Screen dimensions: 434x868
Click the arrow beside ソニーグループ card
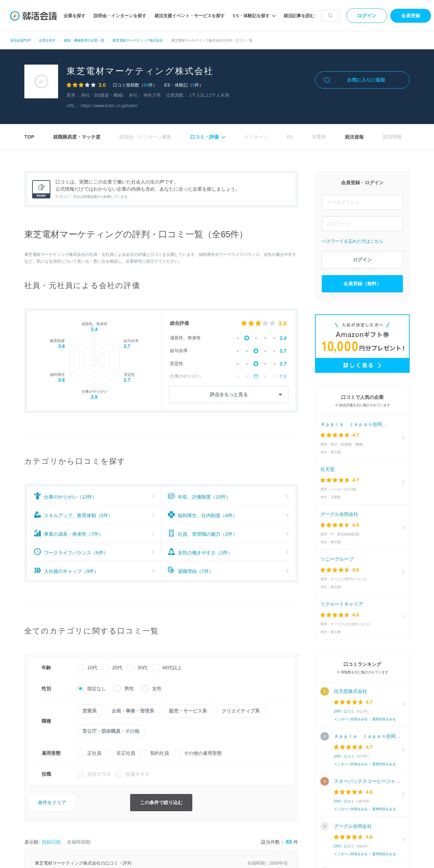click(403, 572)
